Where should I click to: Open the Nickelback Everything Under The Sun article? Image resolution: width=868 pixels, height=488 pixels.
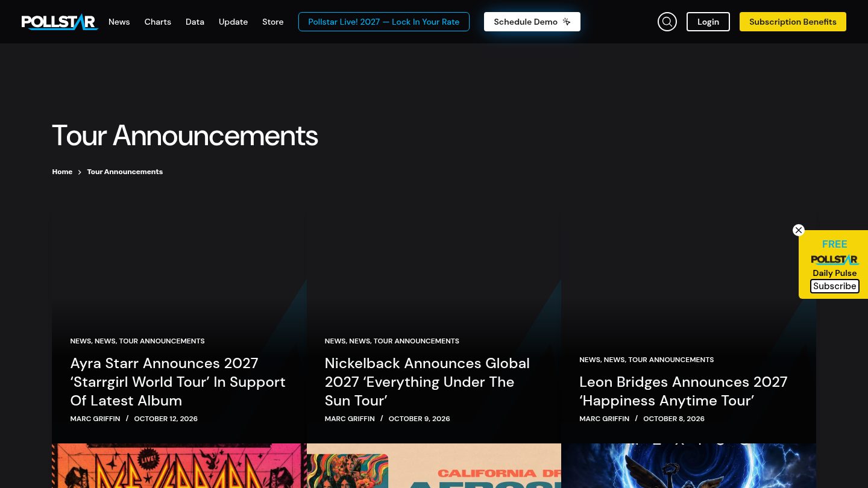(427, 382)
